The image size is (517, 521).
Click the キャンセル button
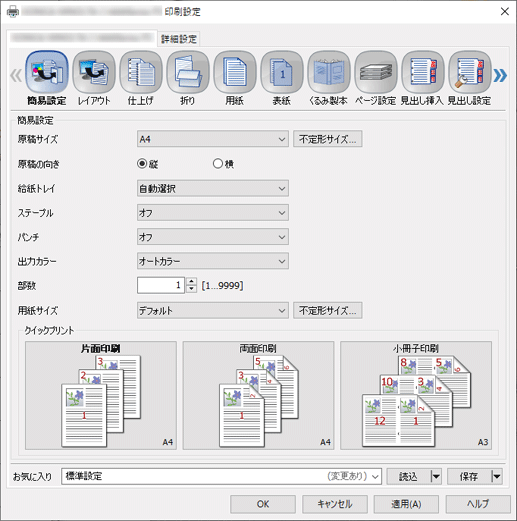pyautogui.click(x=335, y=504)
